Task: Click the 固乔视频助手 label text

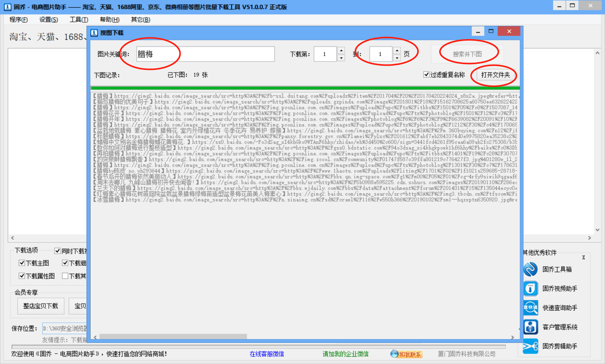Action: click(560, 289)
